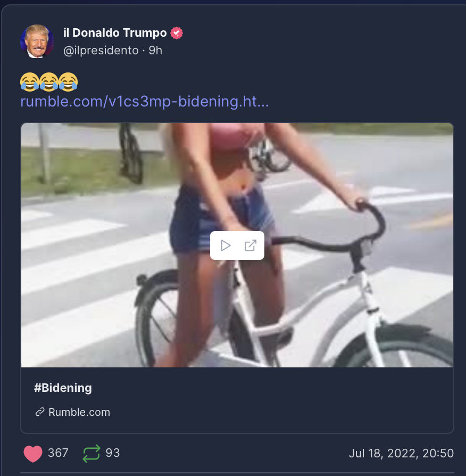This screenshot has width=466, height=476.
Task: View the 367 likes count
Action: tap(58, 453)
